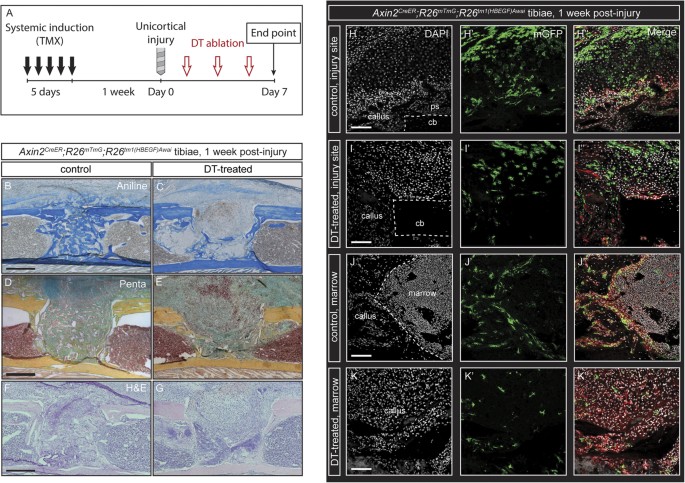This screenshot has width=685, height=483.
Task: Click the '5 days' timeline label
Action: [x=45, y=92]
